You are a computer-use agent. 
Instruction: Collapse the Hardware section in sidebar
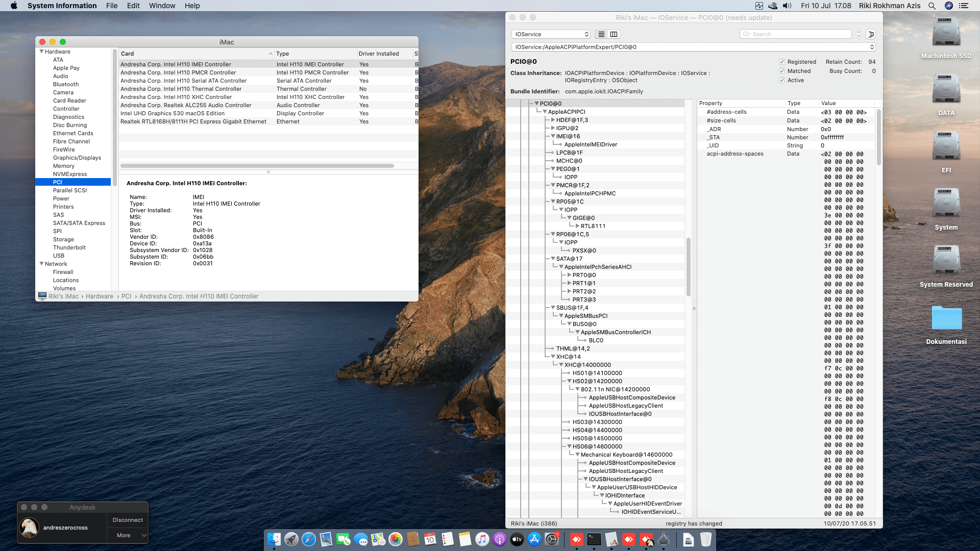[x=42, y=52]
